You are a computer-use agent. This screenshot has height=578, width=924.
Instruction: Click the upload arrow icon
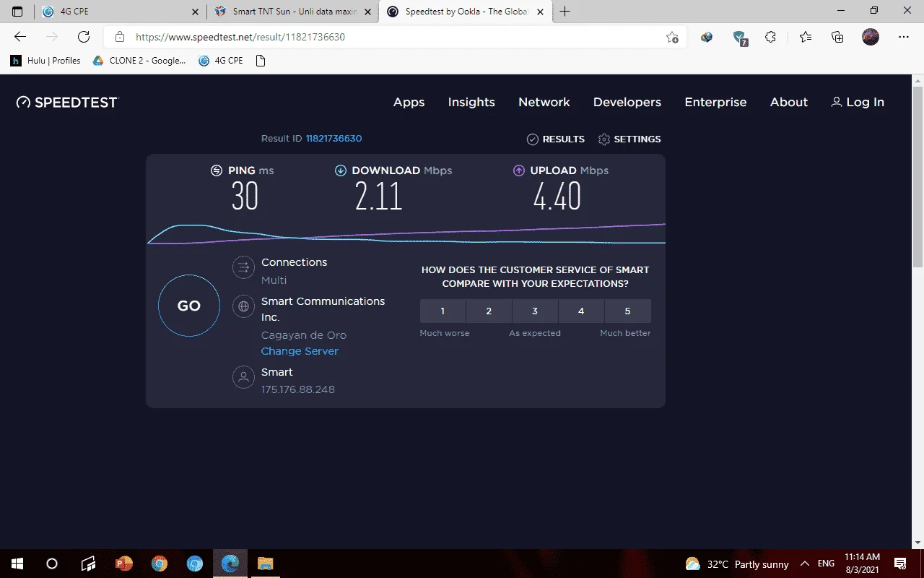tap(518, 171)
